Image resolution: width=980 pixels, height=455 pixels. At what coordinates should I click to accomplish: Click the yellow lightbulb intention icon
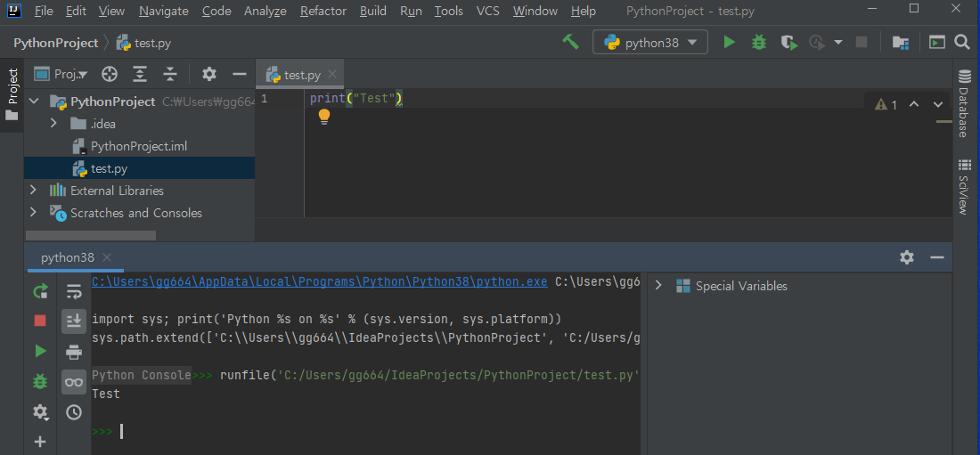(x=323, y=117)
